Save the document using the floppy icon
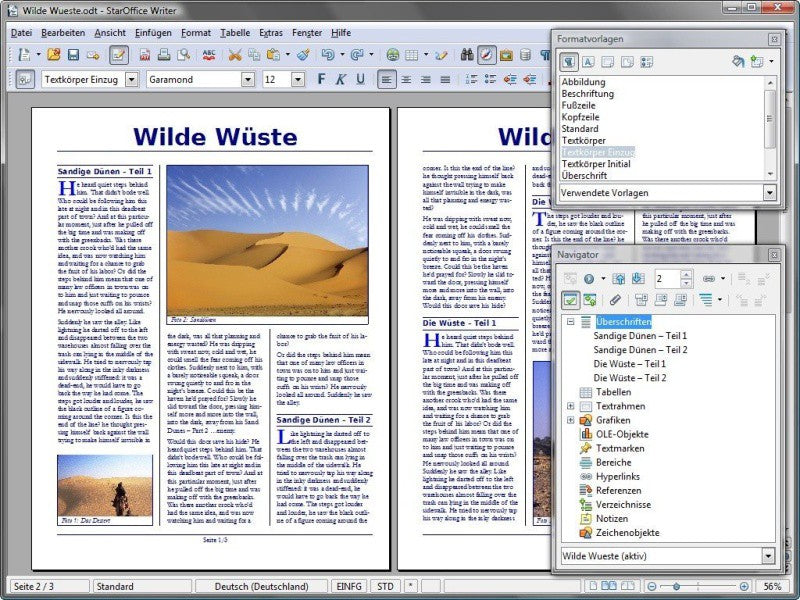Viewport: 800px width, 600px height. pos(73,55)
